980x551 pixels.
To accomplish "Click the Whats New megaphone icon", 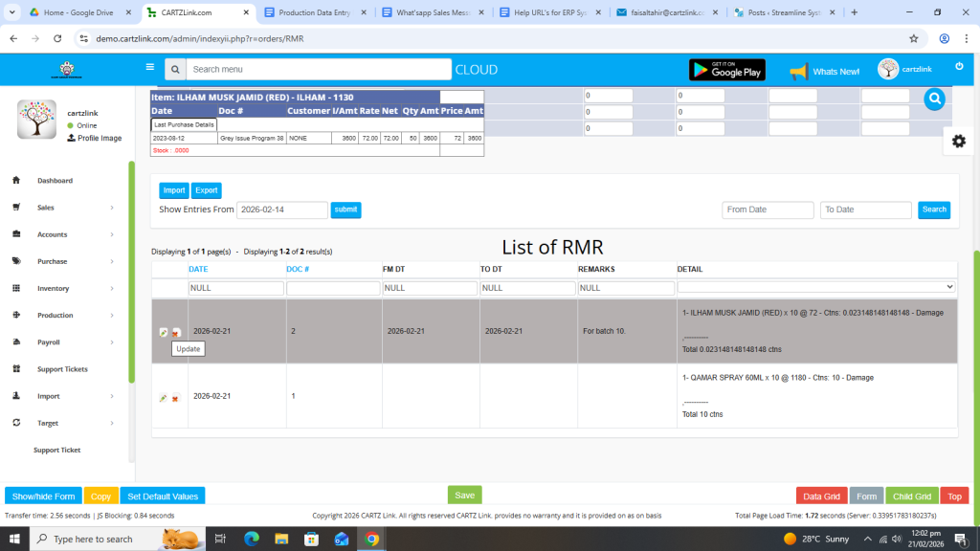I will click(798, 72).
